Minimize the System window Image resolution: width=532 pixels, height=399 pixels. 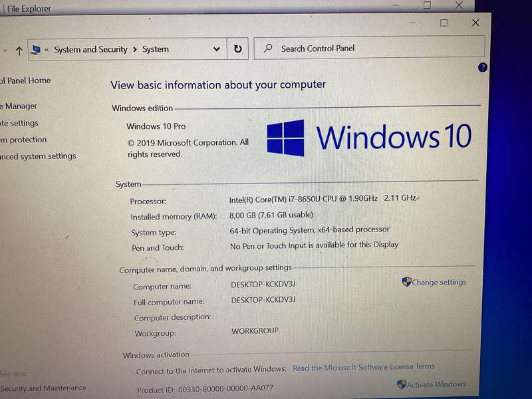point(413,23)
